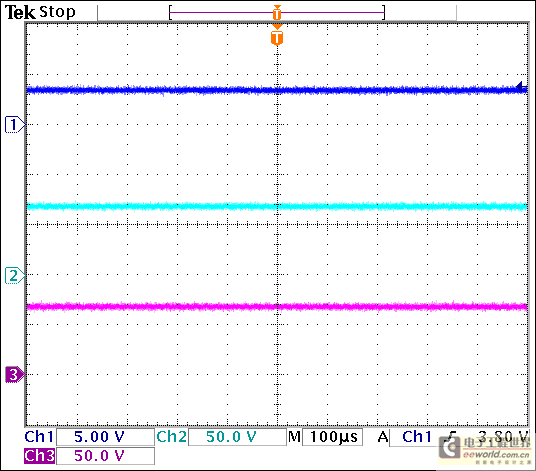Viewport: 536px width, 471px height.
Task: Click the purple record length bar
Action: click(x=277, y=13)
